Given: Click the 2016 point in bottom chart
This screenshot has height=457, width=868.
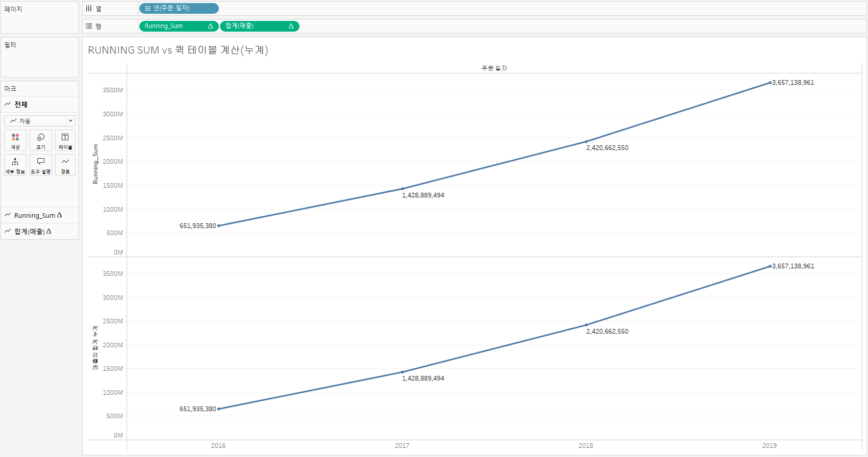Looking at the screenshot, I should click(x=219, y=409).
